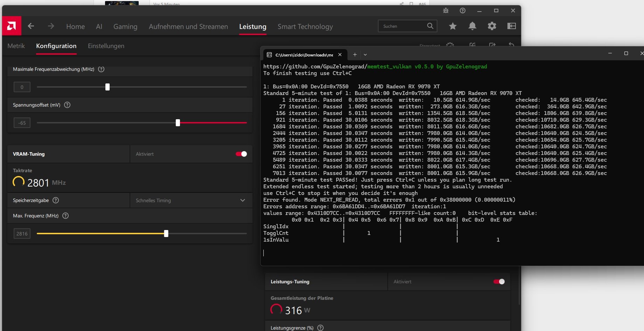Screen dimensions: 644x331
Task: Click the 'To finish testing use Ctrl+C' line
Action: tap(307, 73)
